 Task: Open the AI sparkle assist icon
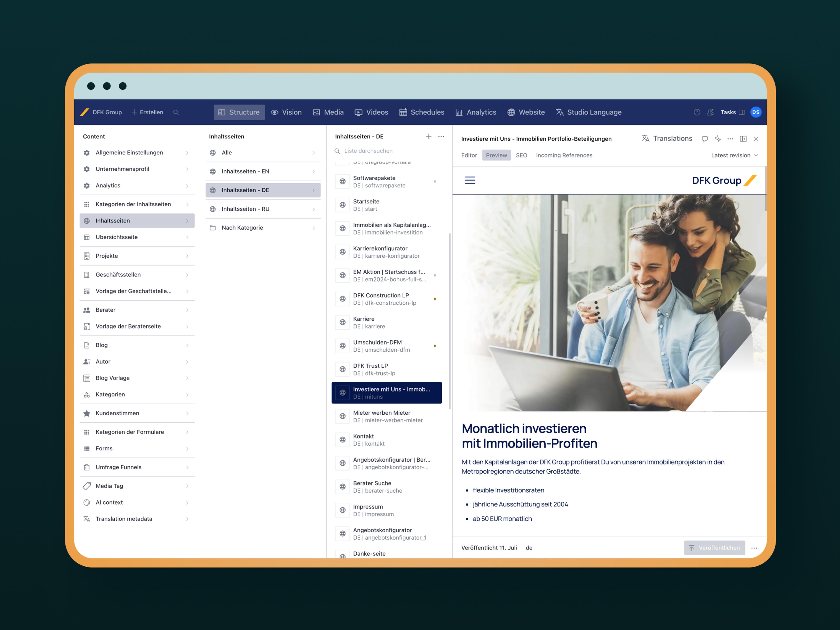click(x=717, y=139)
